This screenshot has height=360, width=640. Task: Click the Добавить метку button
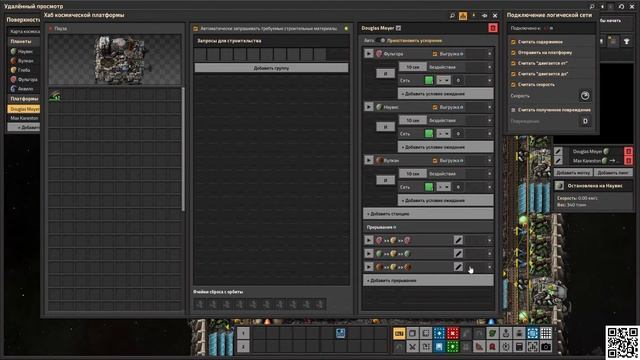[573, 173]
